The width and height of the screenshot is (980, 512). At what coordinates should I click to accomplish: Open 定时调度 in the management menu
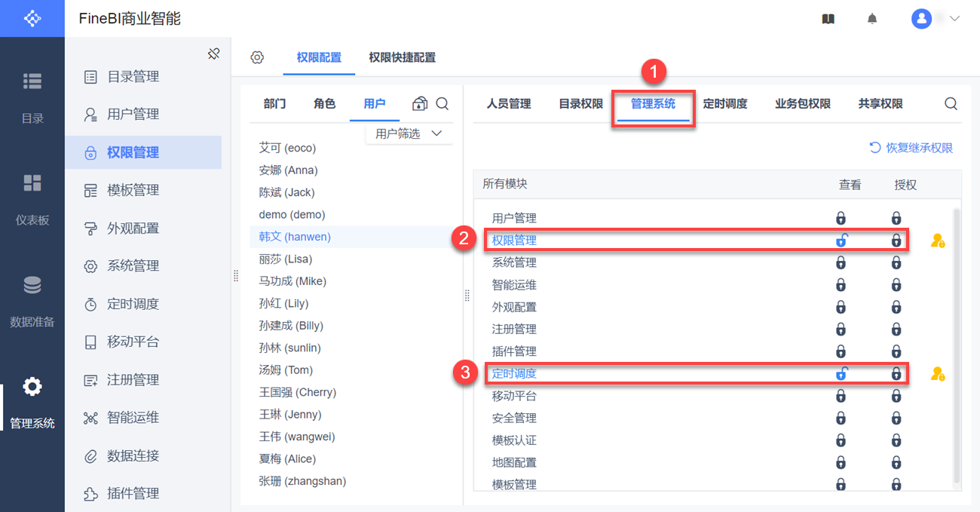[x=143, y=304]
